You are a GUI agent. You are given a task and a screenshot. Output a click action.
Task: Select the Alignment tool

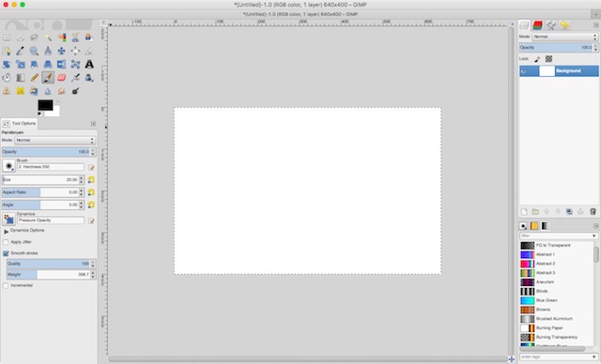75,51
